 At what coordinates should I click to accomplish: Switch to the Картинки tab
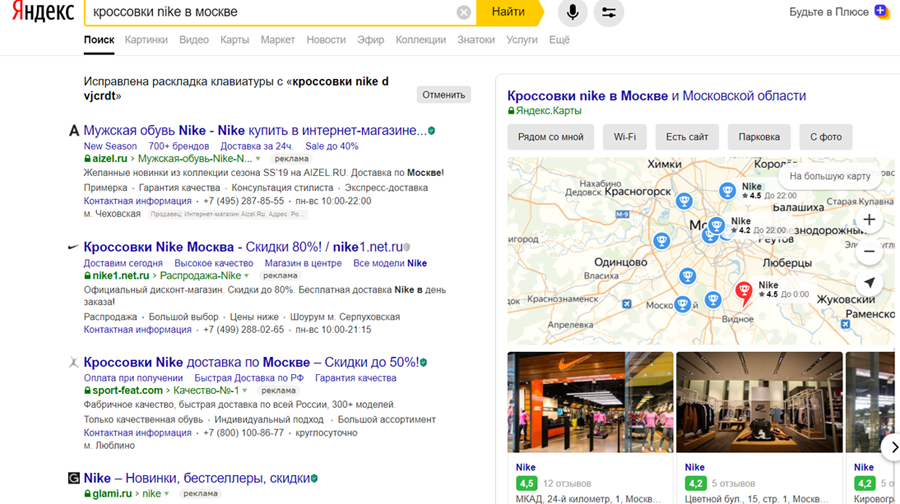tap(147, 40)
